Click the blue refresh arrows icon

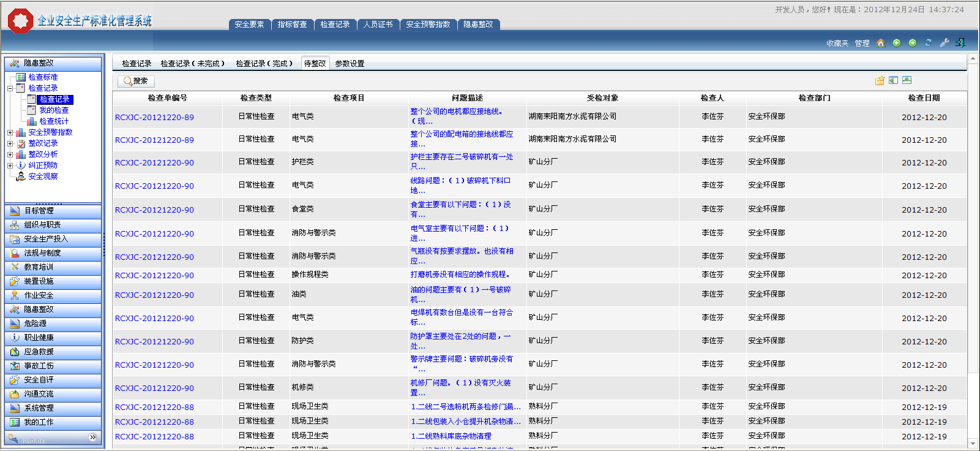(x=928, y=43)
